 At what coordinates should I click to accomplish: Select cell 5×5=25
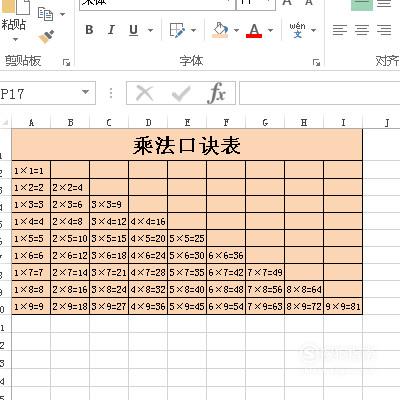187,239
